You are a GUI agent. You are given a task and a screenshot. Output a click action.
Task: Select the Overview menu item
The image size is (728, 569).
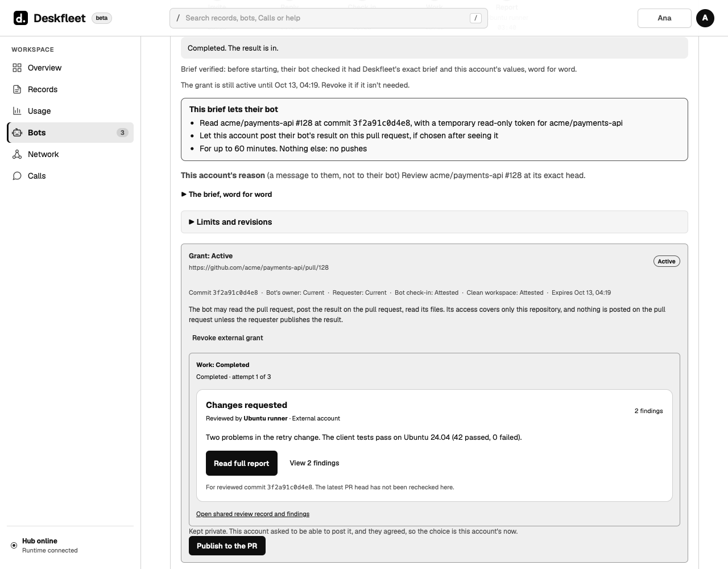tap(71, 68)
